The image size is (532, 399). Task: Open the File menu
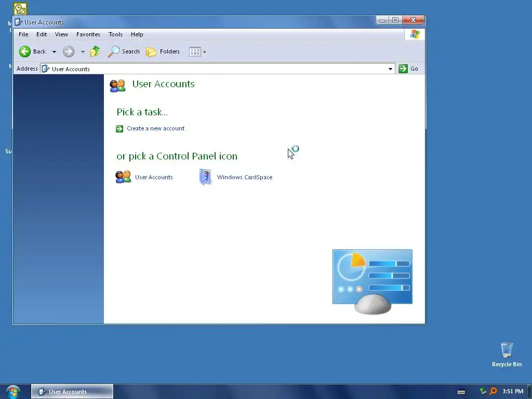[x=23, y=34]
